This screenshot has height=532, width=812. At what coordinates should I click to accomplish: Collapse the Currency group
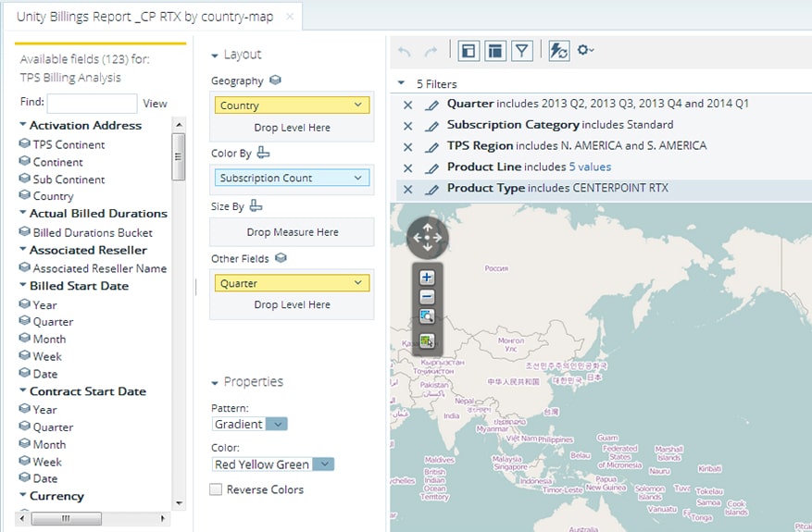coord(22,495)
